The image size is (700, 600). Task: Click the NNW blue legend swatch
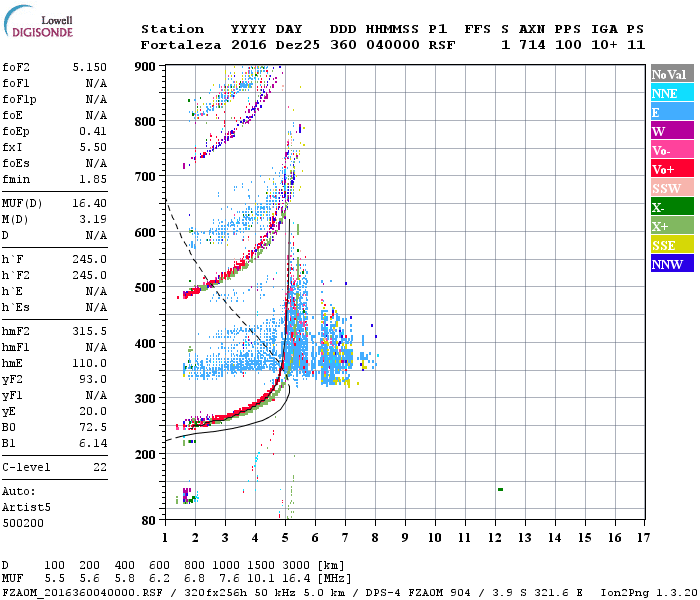coord(672,263)
